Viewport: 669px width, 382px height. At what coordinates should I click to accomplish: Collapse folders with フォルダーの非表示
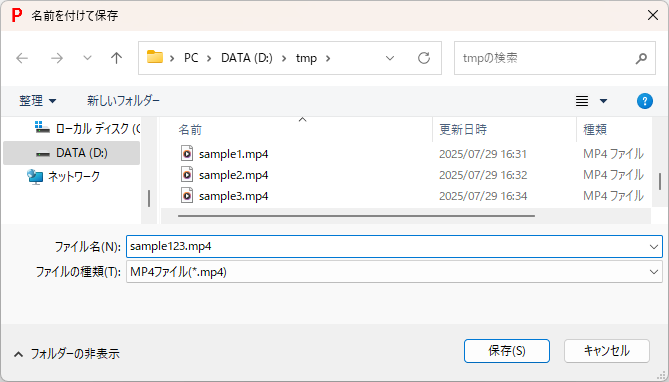coord(67,353)
